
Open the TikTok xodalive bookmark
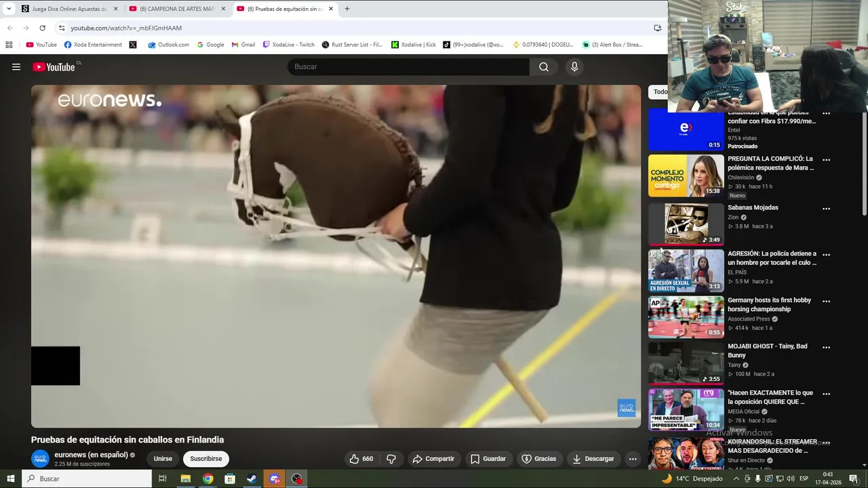473,45
